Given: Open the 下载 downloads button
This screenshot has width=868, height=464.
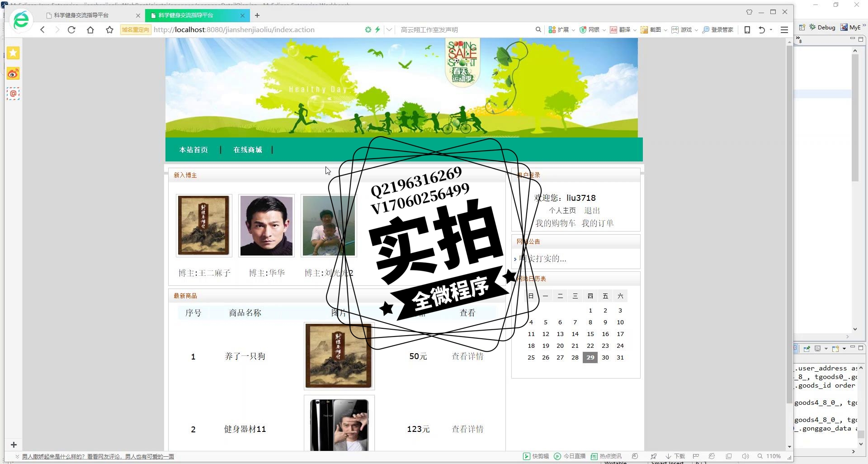Looking at the screenshot, I should (675, 456).
